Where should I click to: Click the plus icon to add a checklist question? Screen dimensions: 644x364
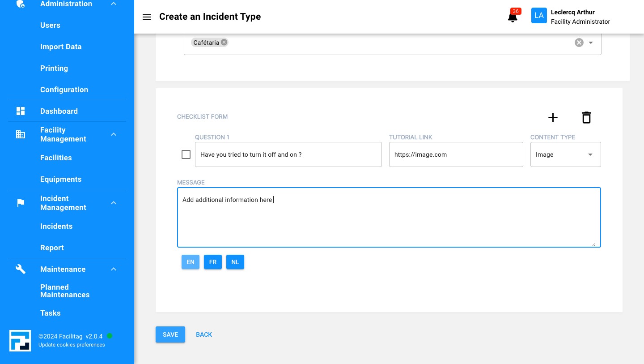coord(553,117)
